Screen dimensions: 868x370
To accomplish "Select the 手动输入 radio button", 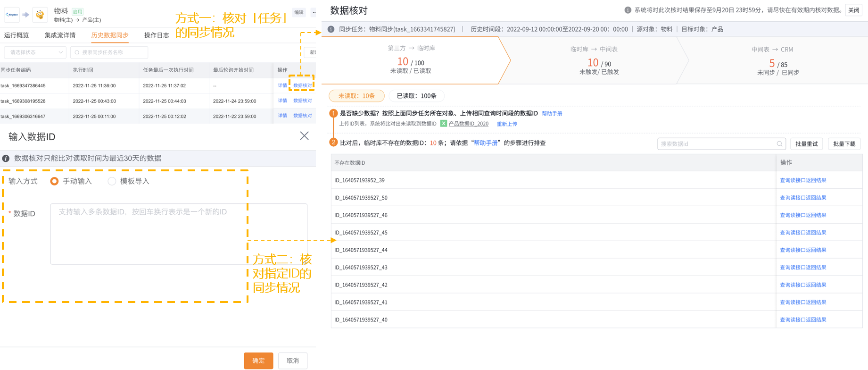I will (x=54, y=181).
